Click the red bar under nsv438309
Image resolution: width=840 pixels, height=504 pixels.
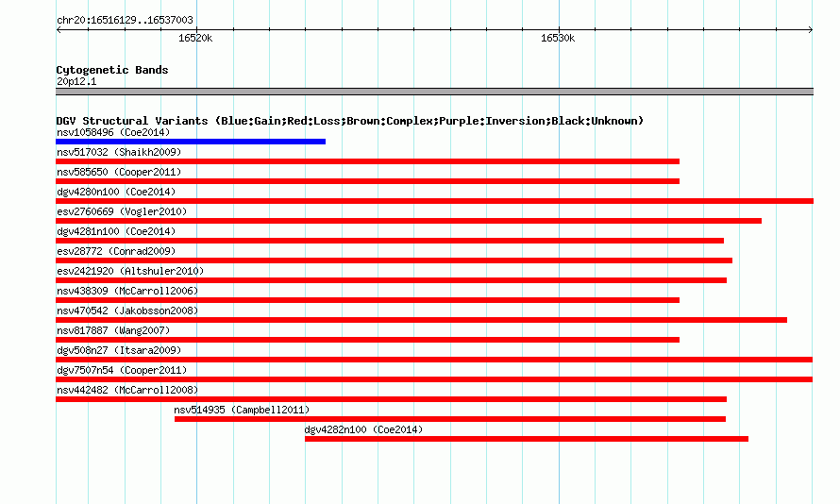pos(367,300)
